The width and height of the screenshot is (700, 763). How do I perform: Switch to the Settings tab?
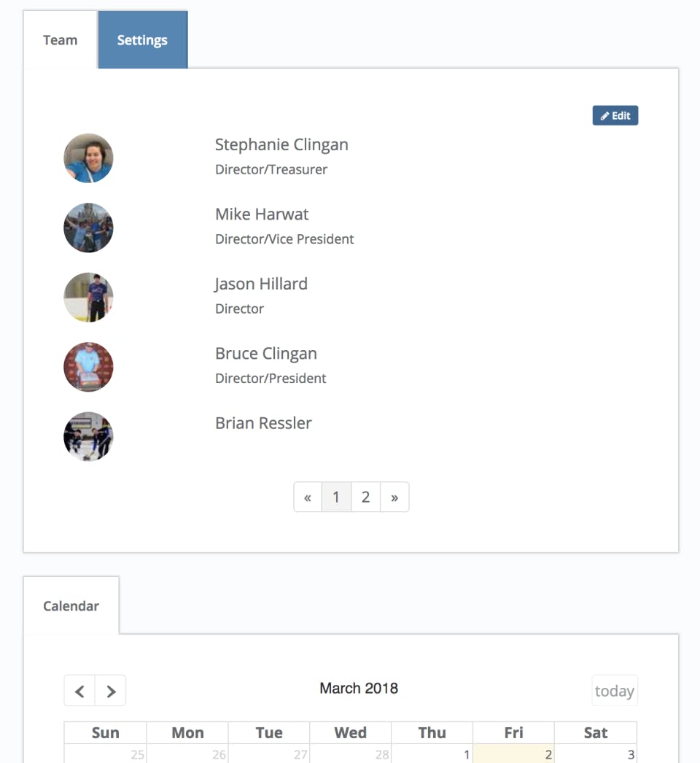tap(142, 40)
